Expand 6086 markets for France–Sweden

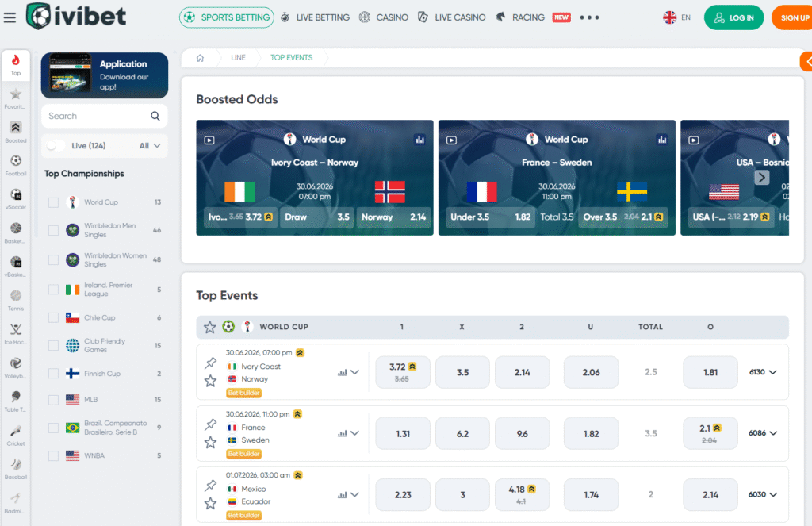(763, 433)
